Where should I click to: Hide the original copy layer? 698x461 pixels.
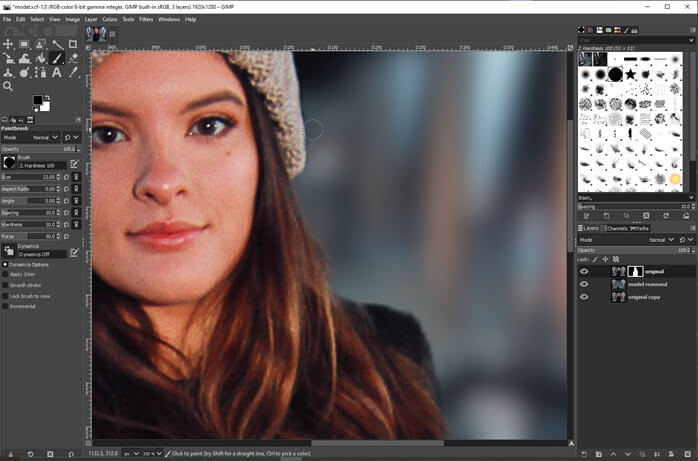(x=584, y=297)
